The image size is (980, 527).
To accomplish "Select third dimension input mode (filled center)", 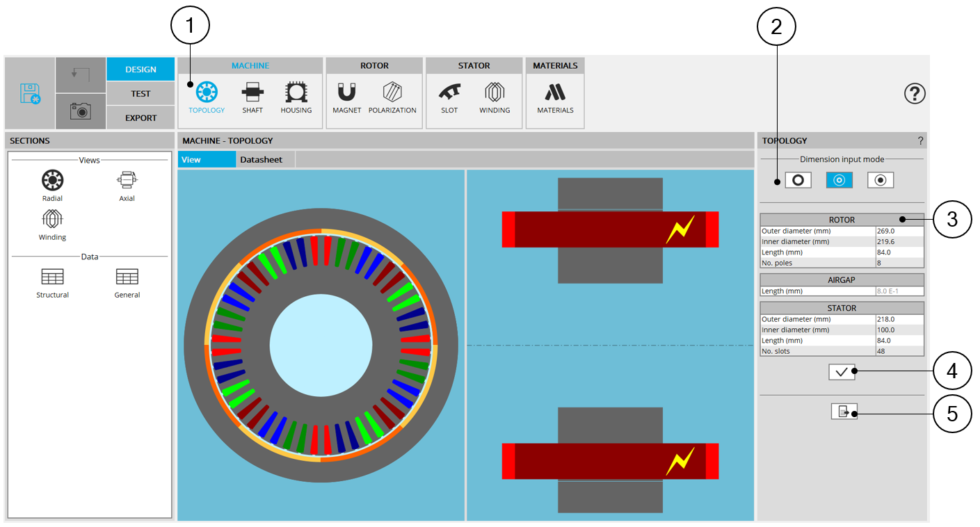I will pyautogui.click(x=880, y=180).
